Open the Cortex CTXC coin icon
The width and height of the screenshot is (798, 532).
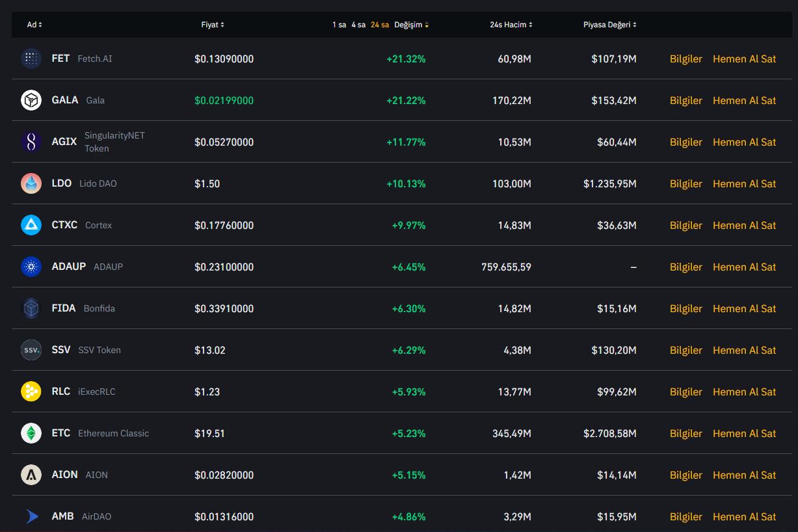point(31,225)
